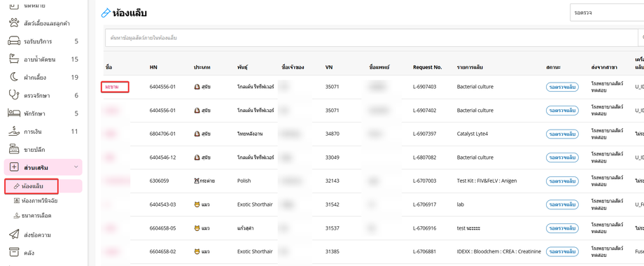644x266 pixels.
Task: Click Request No. L-6706916
Action: click(425, 227)
